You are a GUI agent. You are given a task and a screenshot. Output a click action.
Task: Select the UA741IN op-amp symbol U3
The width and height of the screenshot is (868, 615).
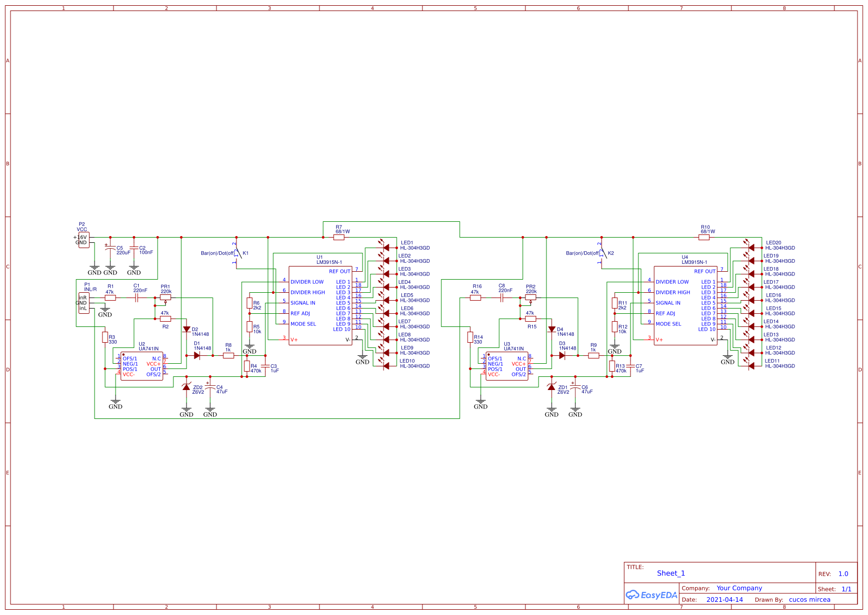(x=507, y=365)
